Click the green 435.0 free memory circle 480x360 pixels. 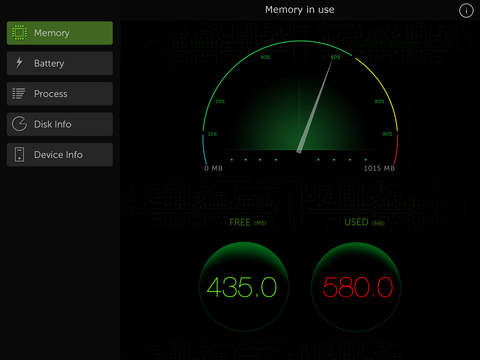pyautogui.click(x=244, y=287)
